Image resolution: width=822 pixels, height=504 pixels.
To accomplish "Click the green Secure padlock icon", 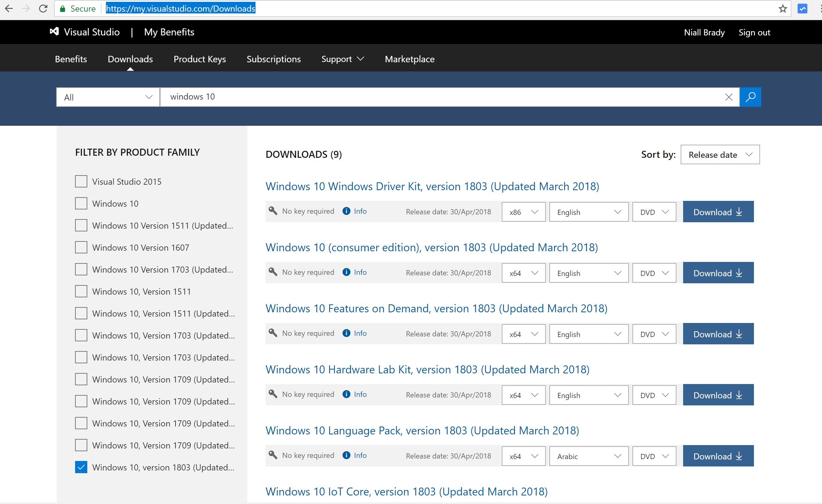I will coord(62,9).
